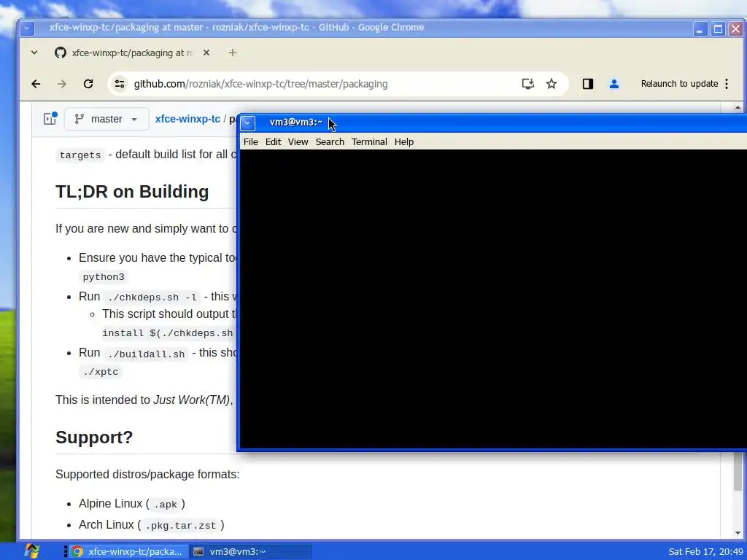Screen dimensions: 747x560
Task: Switch to vm3@vm3 terminal taskbar button
Action: [x=251, y=551]
